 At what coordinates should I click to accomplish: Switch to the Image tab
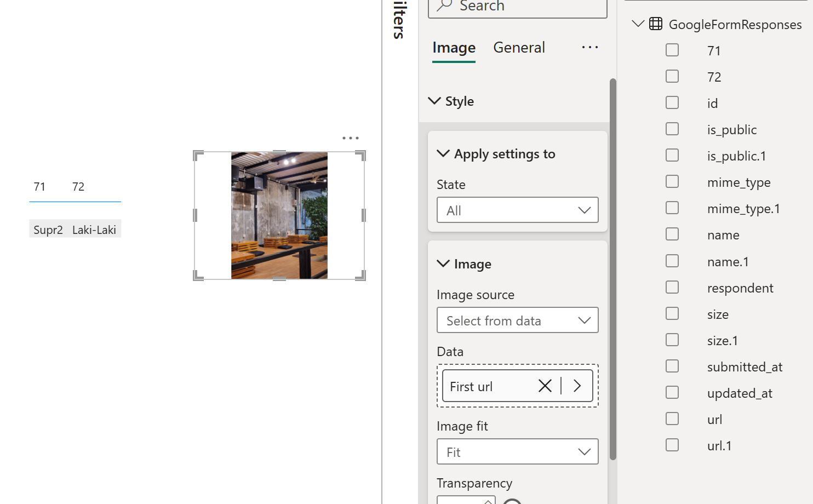[454, 48]
